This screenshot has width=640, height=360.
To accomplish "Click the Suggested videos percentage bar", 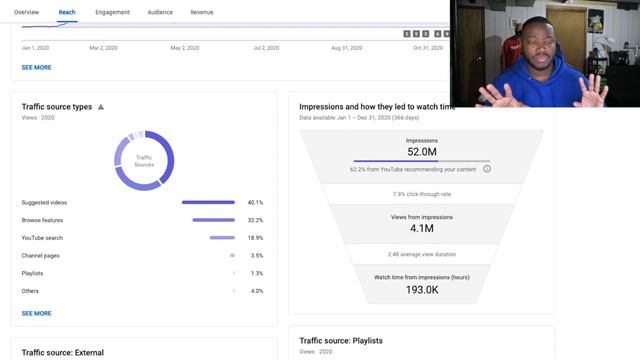I will pyautogui.click(x=208, y=202).
